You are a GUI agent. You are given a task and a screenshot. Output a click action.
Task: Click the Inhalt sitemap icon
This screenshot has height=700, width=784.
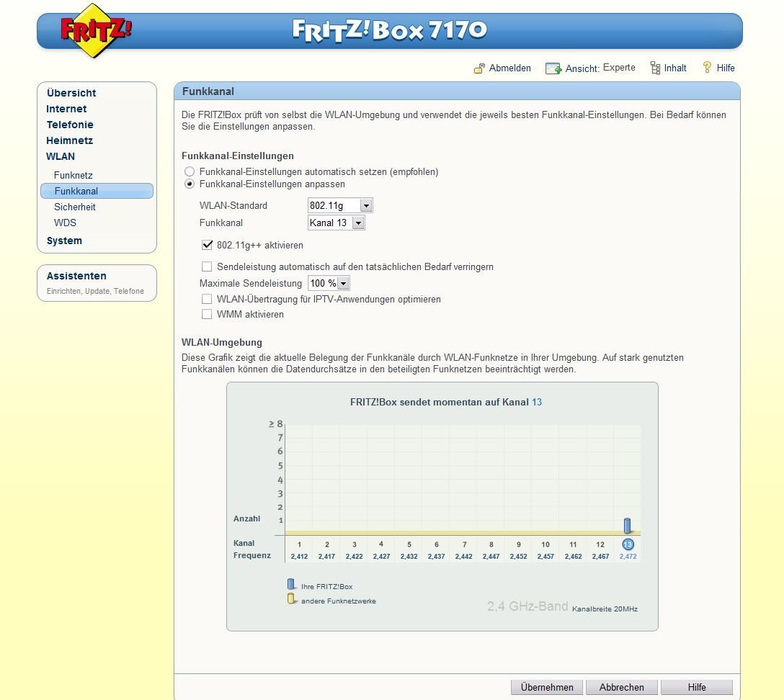(x=655, y=68)
